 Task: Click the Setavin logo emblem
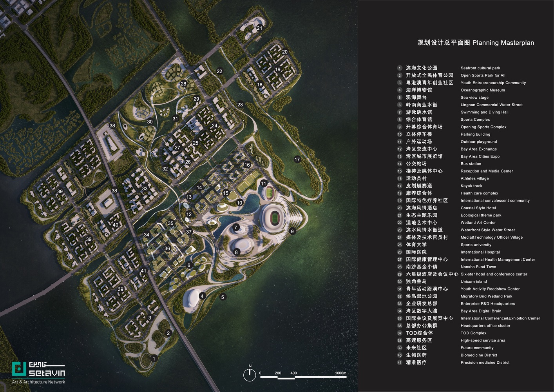pyautogui.click(x=19, y=369)
